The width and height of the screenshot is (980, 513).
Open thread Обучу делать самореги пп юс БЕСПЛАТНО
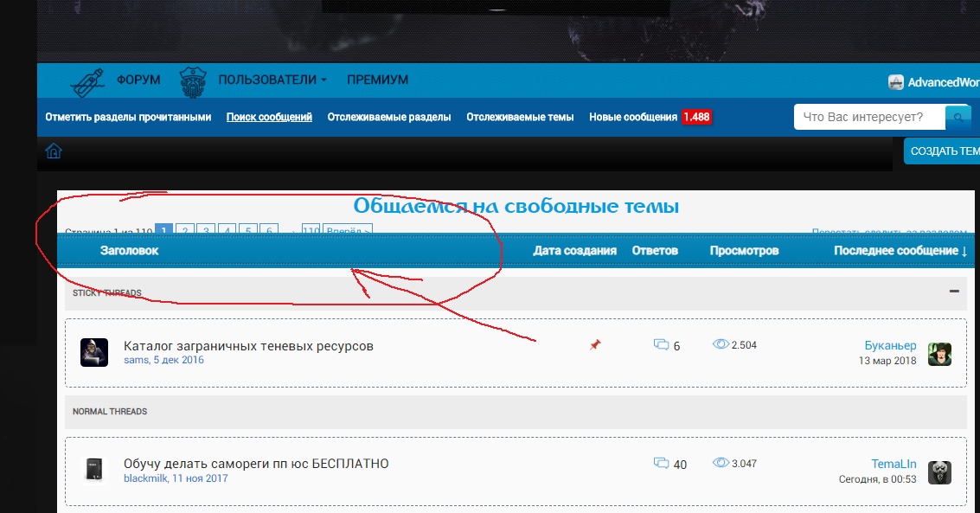[256, 464]
